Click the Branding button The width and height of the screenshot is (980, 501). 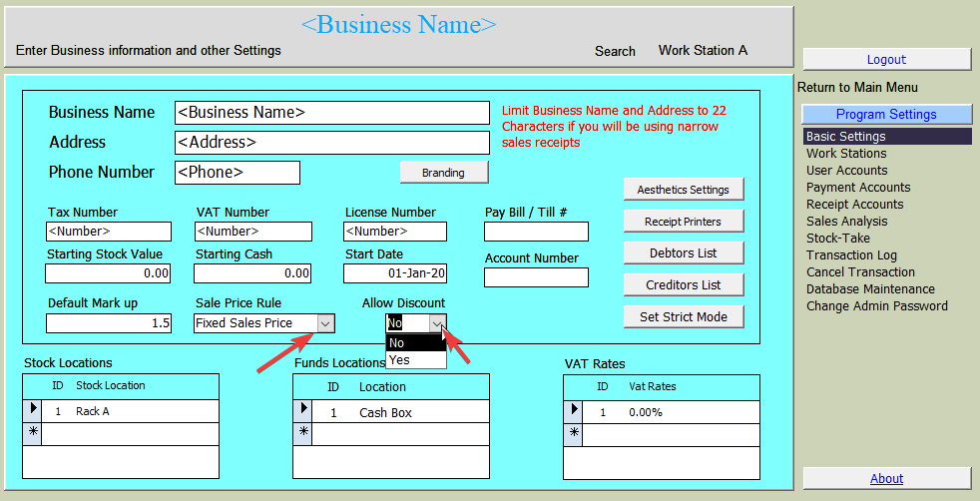(443, 173)
